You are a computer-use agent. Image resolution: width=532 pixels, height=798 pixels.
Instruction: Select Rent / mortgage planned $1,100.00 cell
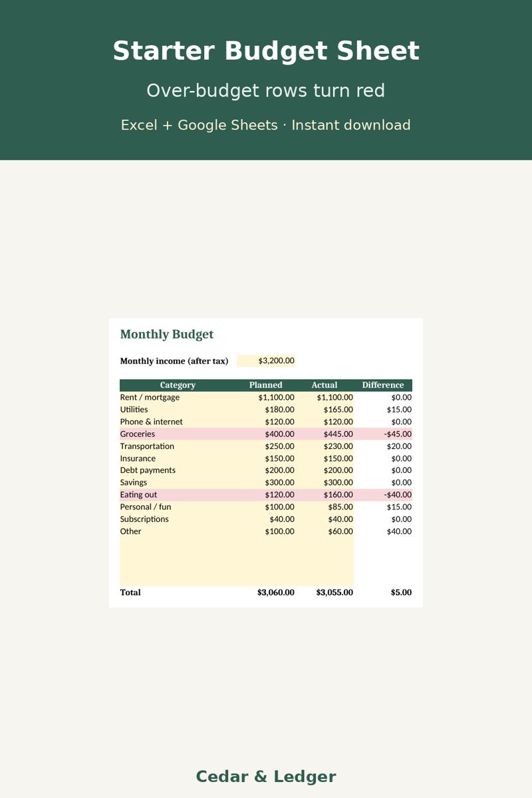pos(266,398)
